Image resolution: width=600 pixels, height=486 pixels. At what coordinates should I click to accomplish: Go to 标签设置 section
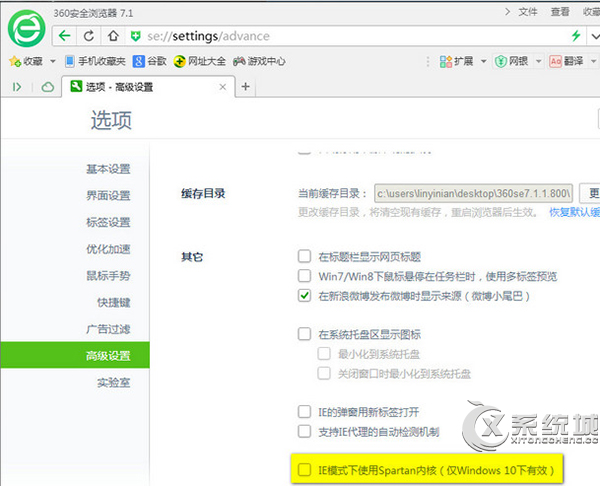pos(108,222)
